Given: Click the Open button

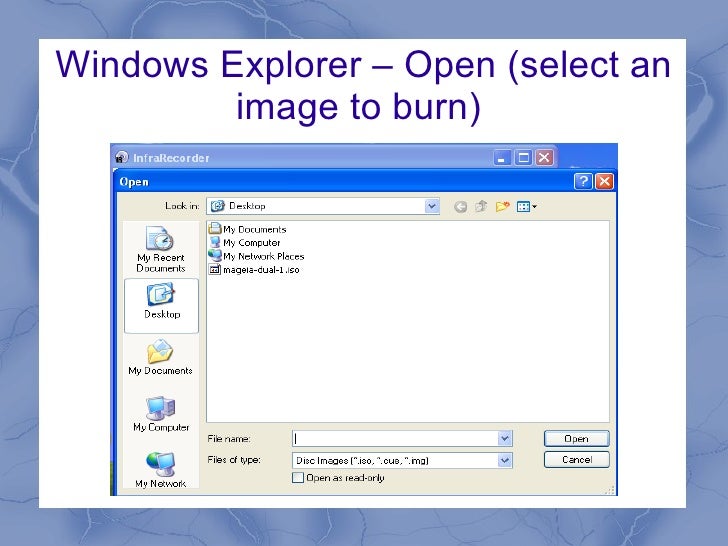Looking at the screenshot, I should pos(577,438).
